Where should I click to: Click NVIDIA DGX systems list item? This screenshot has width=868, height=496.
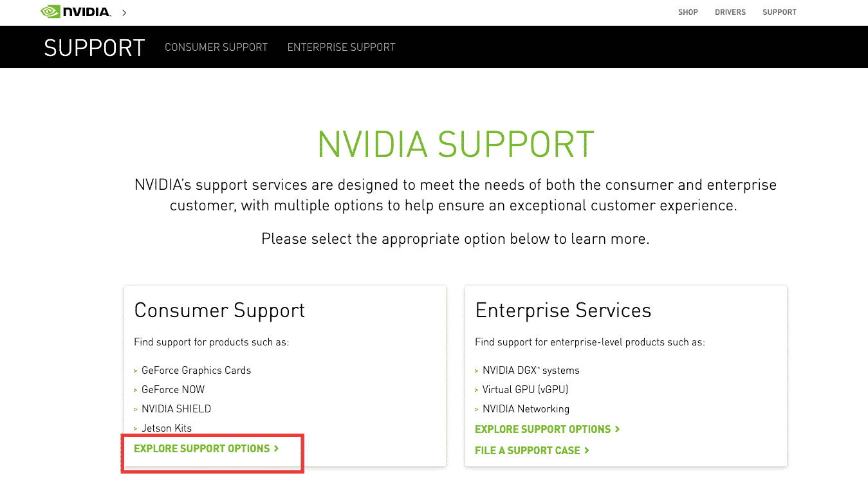[531, 371]
